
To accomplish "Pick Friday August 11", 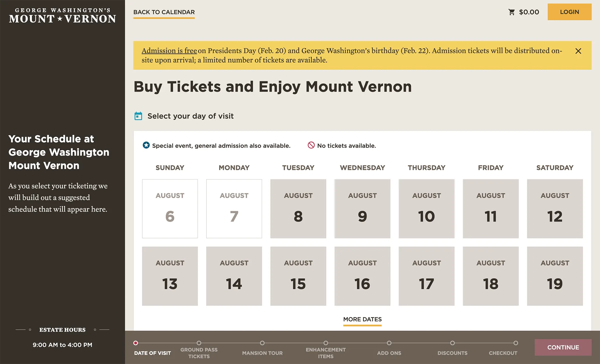I will click(491, 209).
